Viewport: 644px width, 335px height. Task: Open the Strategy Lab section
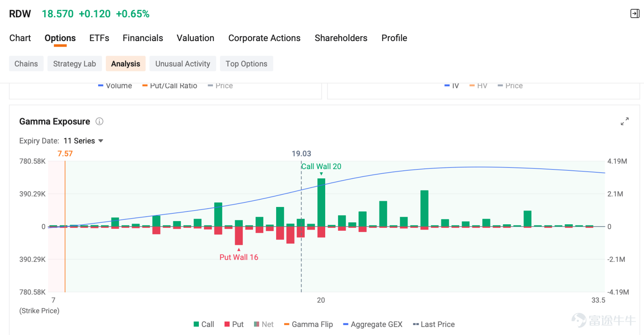point(74,64)
